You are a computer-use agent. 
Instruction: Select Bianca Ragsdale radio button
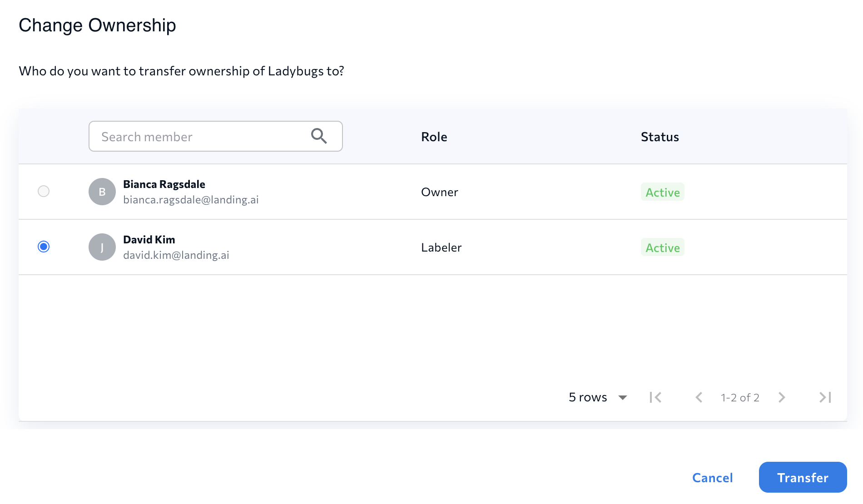[x=44, y=191]
